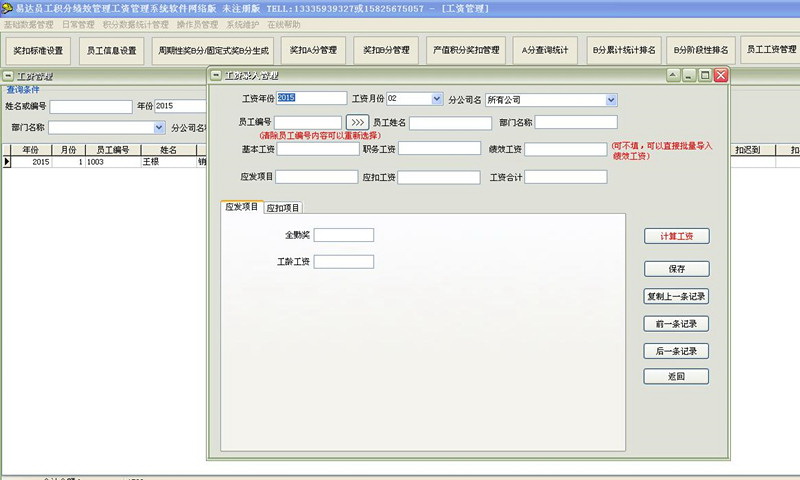
Task: Click the 奖扣标准设置 toolbar button
Action: tap(38, 50)
